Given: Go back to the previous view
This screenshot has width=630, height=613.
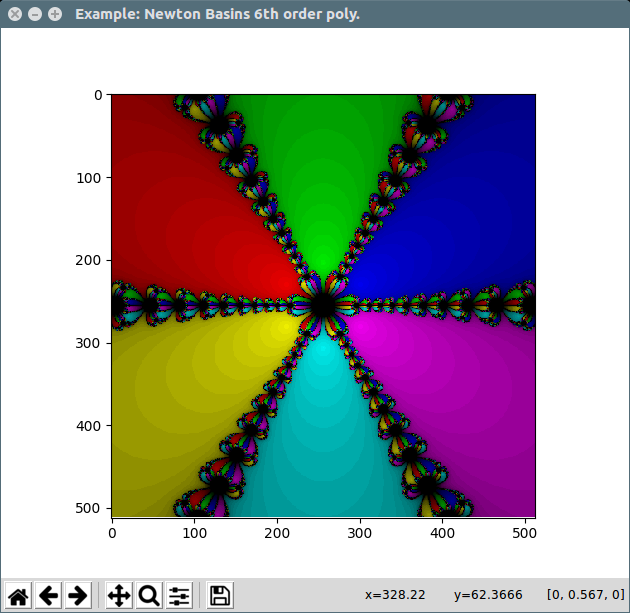Looking at the screenshot, I should coord(48,596).
